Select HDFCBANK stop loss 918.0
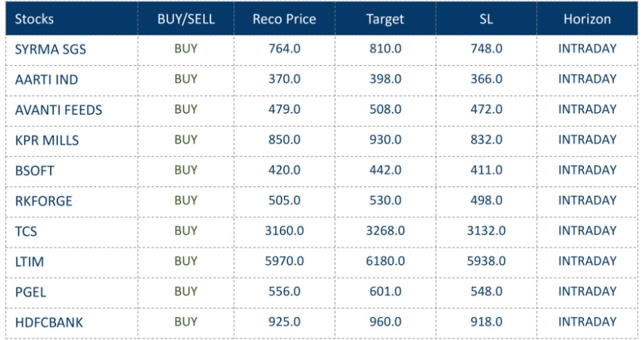 click(x=486, y=322)
